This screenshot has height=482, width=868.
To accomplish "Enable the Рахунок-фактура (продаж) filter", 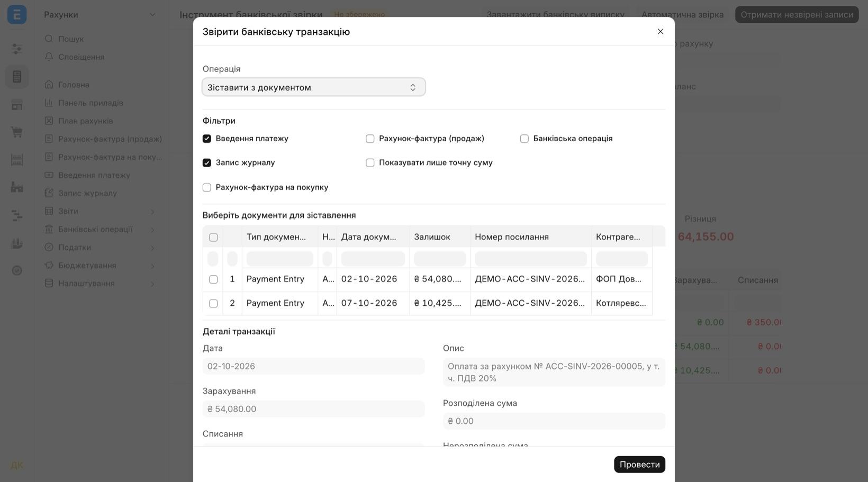I will pyautogui.click(x=370, y=139).
